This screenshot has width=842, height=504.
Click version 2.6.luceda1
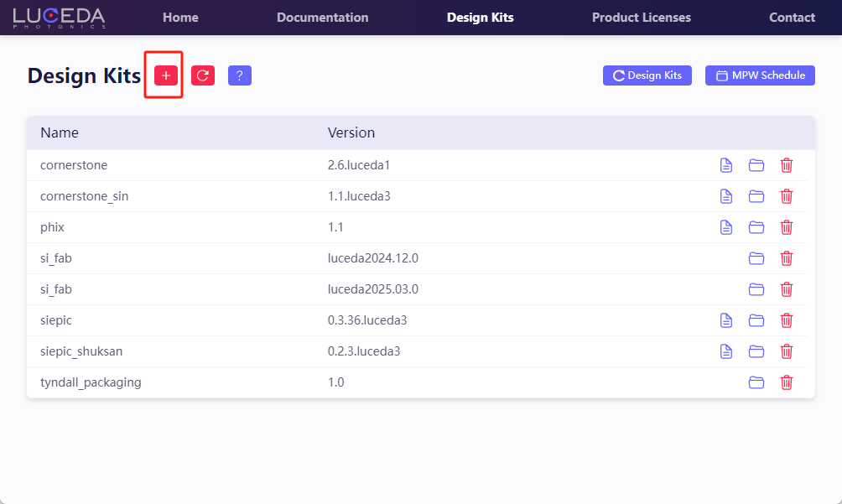pyautogui.click(x=359, y=165)
